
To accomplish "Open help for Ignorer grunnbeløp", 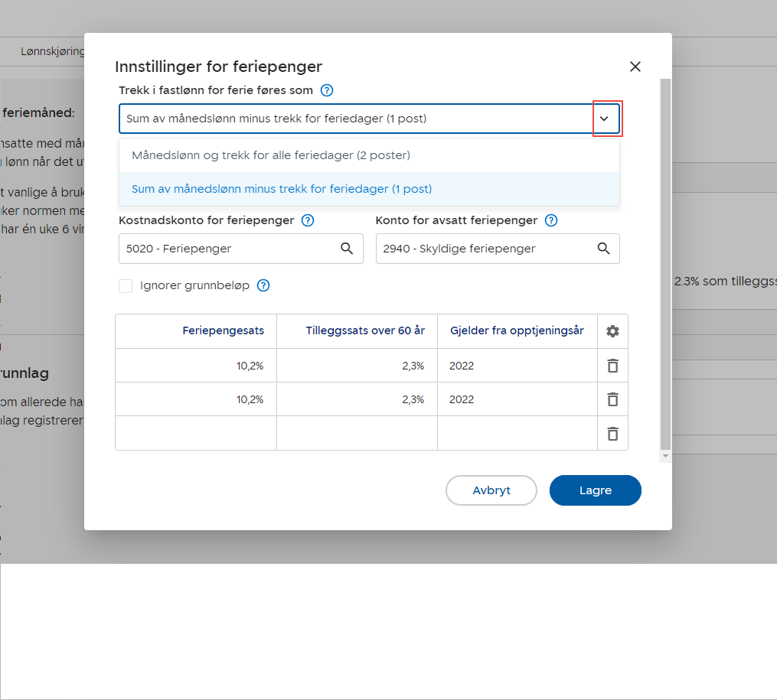I will (263, 286).
